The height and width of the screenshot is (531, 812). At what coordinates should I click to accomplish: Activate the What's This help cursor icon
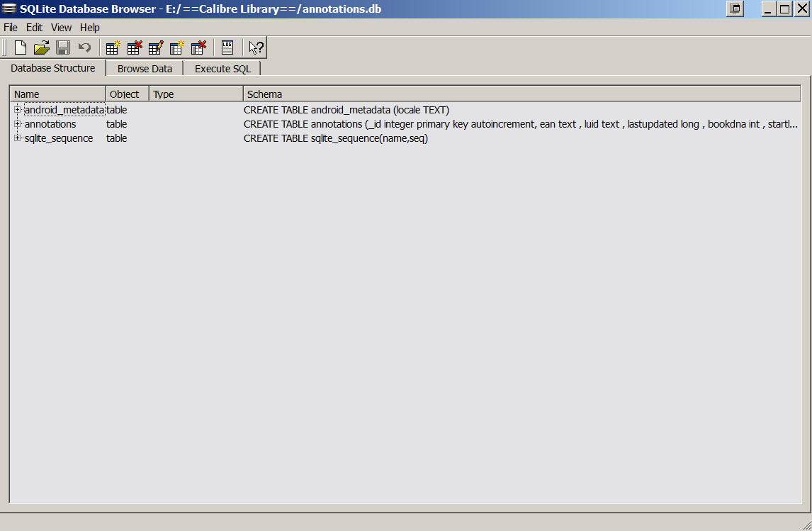point(256,47)
